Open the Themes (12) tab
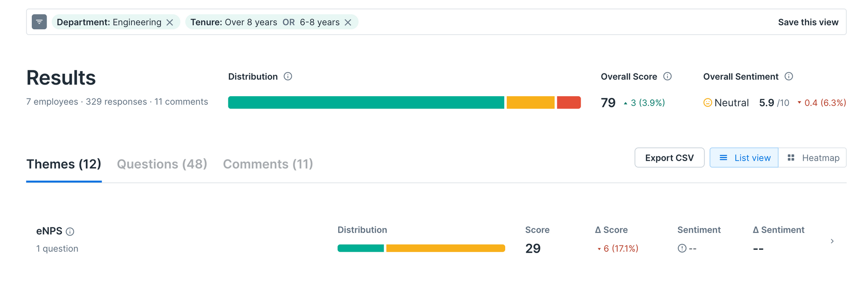This screenshot has height=284, width=868. (64, 164)
